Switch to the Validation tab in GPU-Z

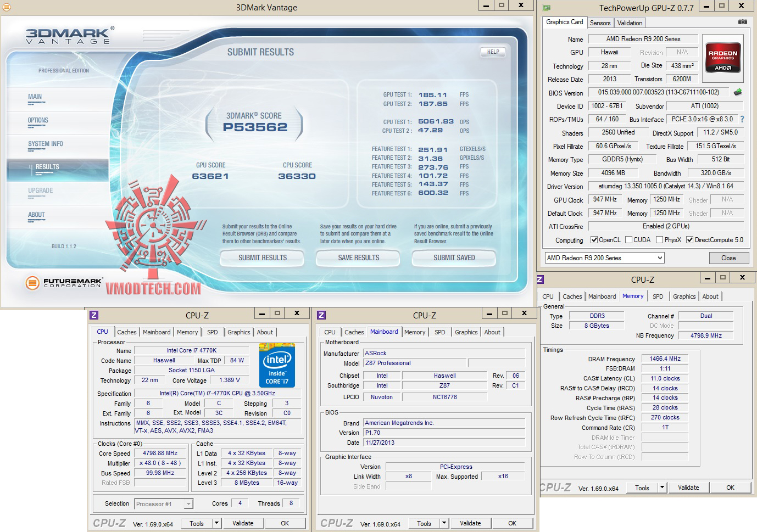click(630, 23)
